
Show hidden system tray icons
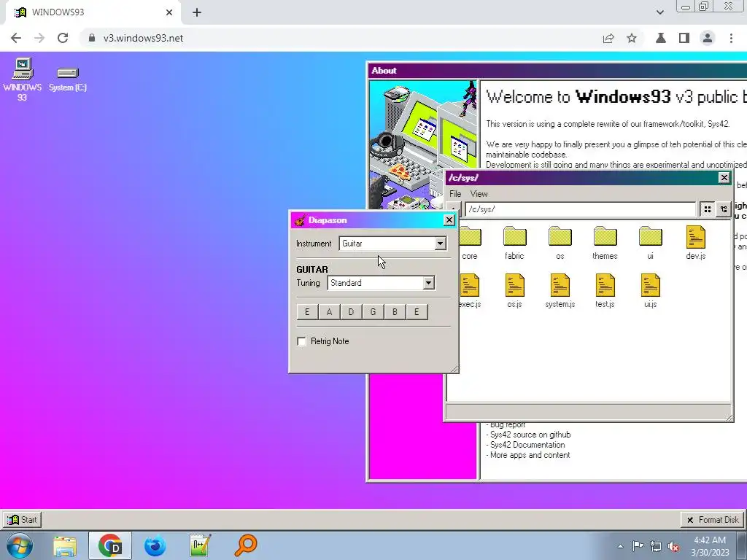point(620,546)
